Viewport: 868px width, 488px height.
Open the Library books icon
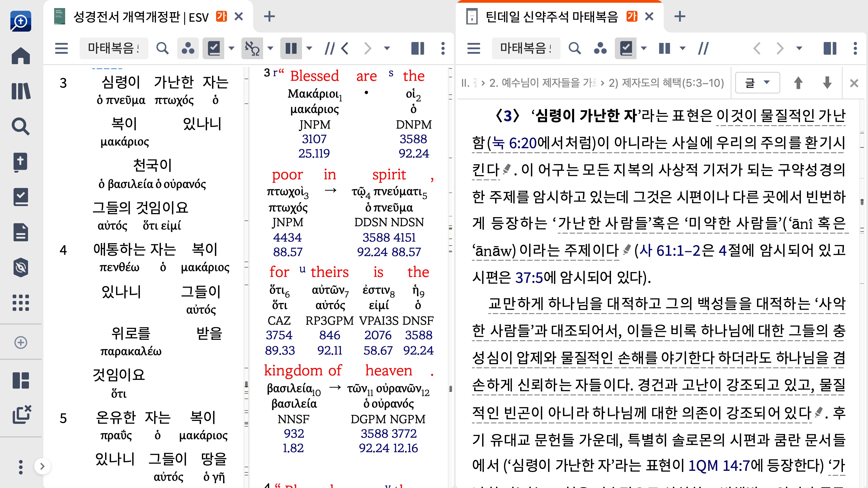pyautogui.click(x=21, y=91)
